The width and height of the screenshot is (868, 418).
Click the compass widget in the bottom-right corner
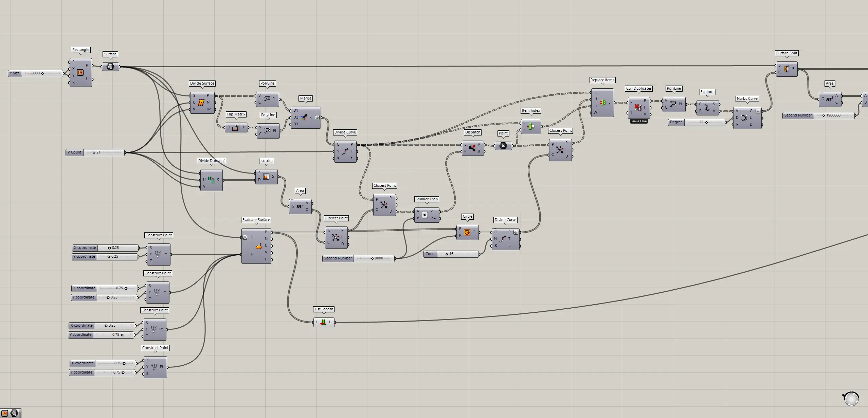point(851,399)
